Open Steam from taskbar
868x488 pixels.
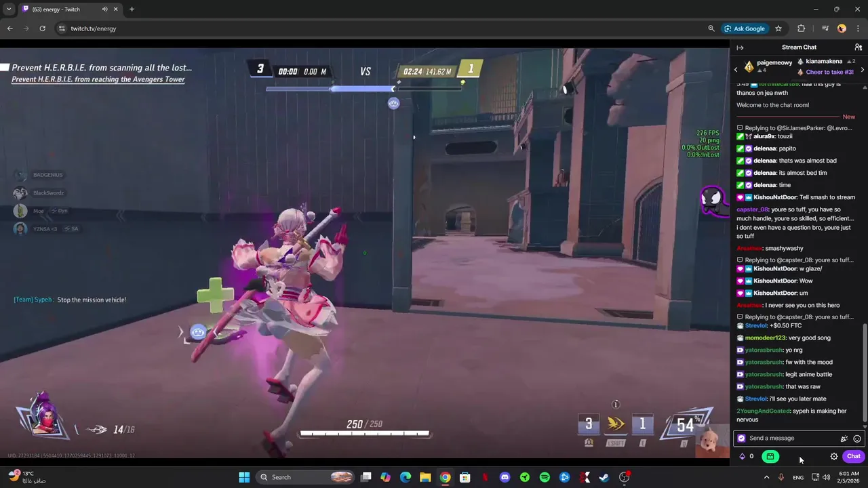pyautogui.click(x=604, y=477)
